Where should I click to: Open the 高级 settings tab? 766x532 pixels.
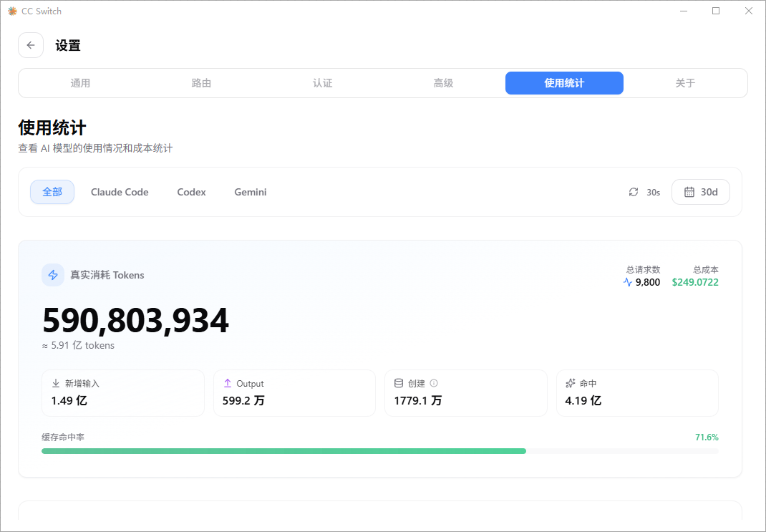tap(444, 83)
